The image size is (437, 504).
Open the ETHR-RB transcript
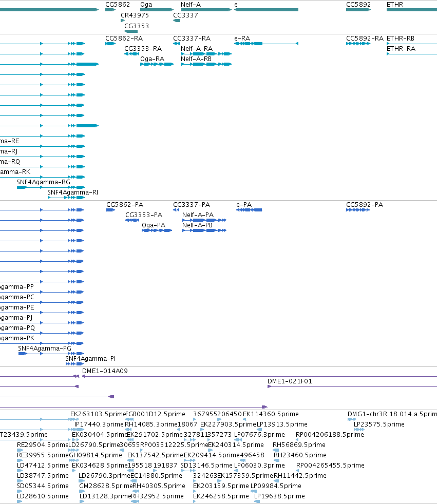(x=401, y=38)
